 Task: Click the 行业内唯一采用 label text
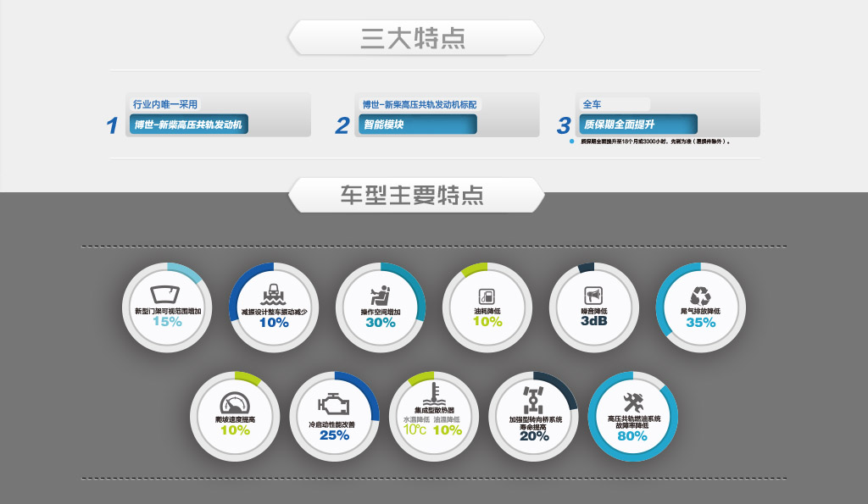tap(165, 104)
